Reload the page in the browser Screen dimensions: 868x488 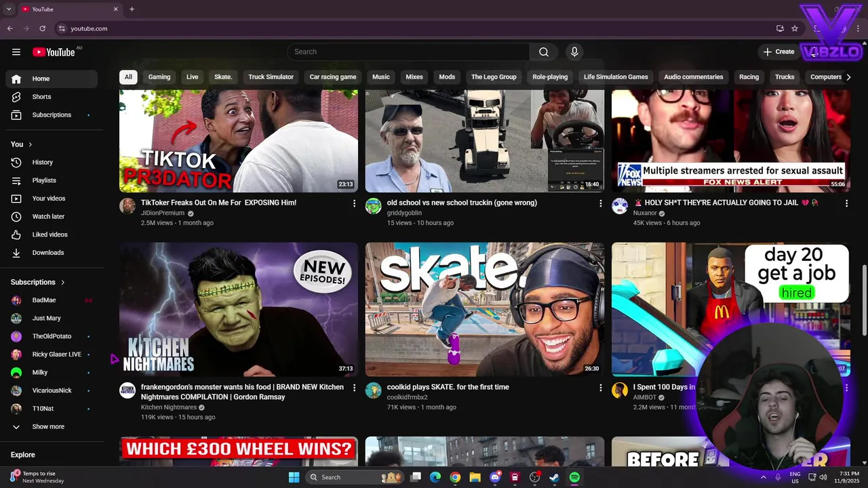pos(42,28)
